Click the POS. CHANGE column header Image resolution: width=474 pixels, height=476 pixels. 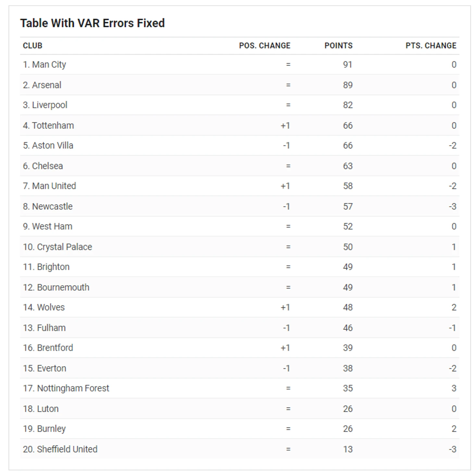point(265,45)
